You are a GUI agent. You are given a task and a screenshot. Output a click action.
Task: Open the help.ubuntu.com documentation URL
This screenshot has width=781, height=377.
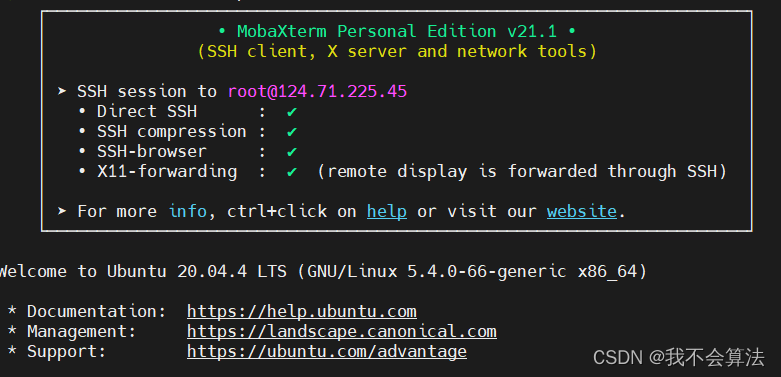point(302,311)
